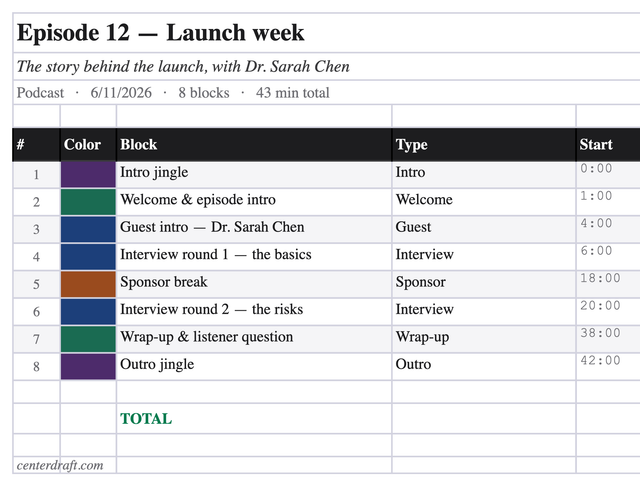Click the 'Wrap-up' type cell
Screen dimensions: 640x497
pos(484,339)
